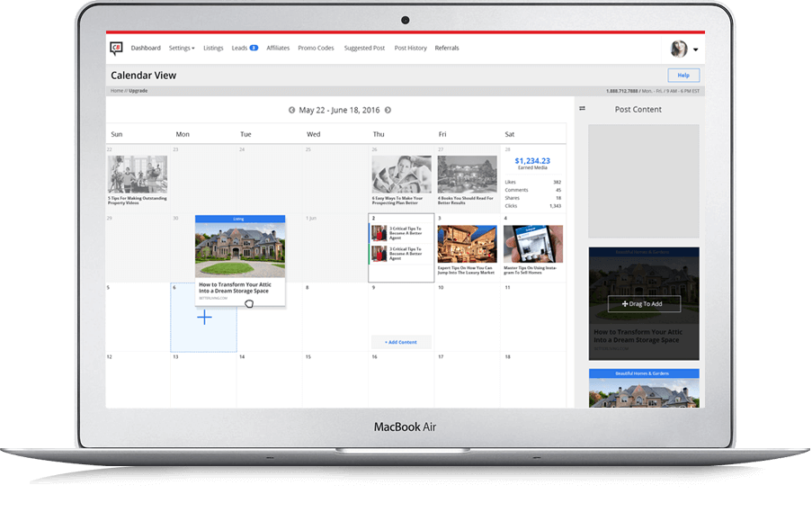Screen dimensions: 812x512
Task: Open the Promo Codes page
Action: 316,48
